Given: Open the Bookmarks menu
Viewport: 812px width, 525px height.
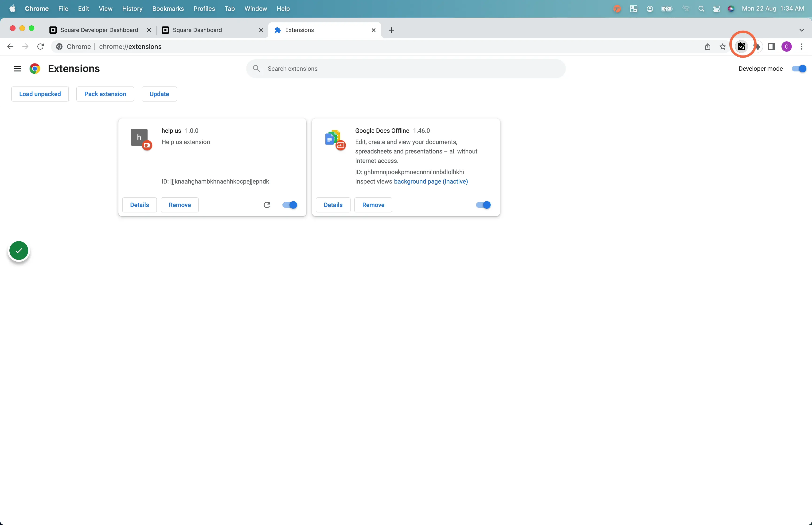Looking at the screenshot, I should 168,8.
